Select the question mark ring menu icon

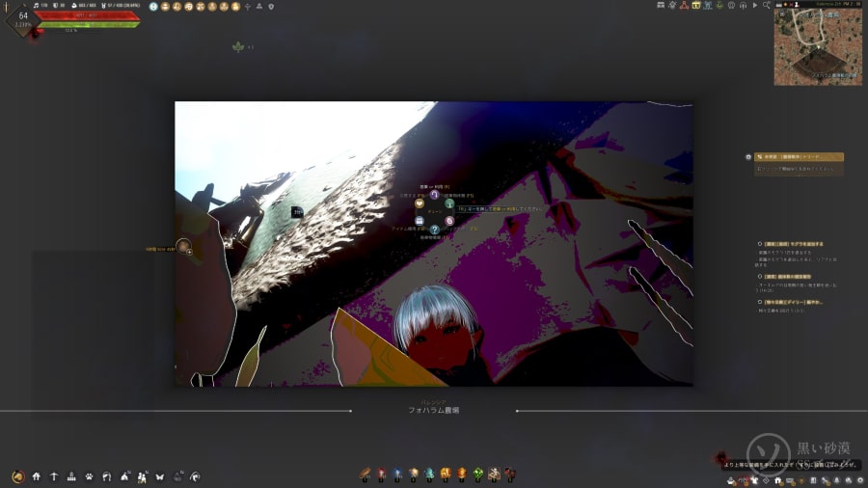point(435,230)
